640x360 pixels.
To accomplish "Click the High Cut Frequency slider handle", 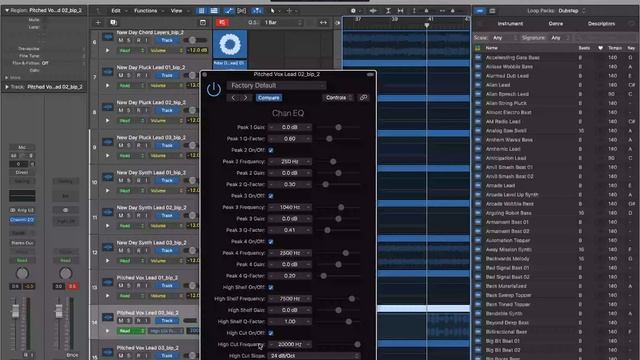I will coord(357,344).
